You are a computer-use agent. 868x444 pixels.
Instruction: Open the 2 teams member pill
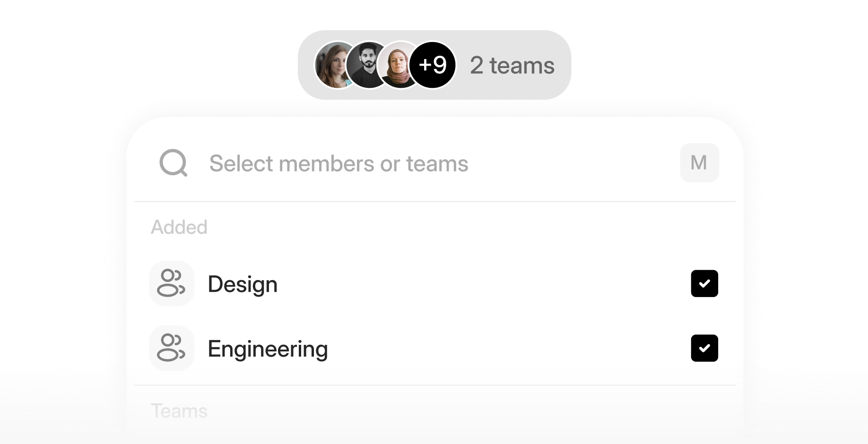click(434, 65)
